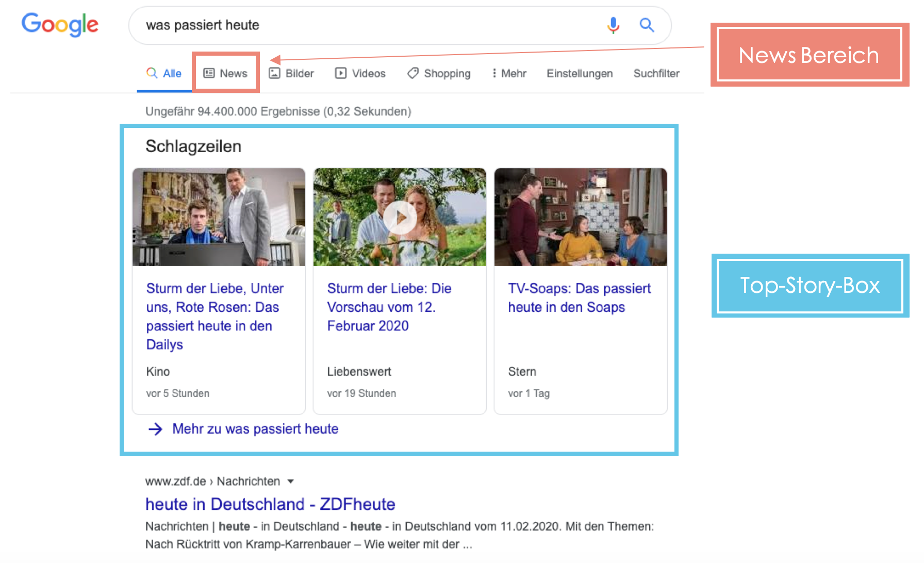The image size is (924, 563).
Task: Click the arrow icon beside 'Mehr zu'
Action: click(155, 429)
